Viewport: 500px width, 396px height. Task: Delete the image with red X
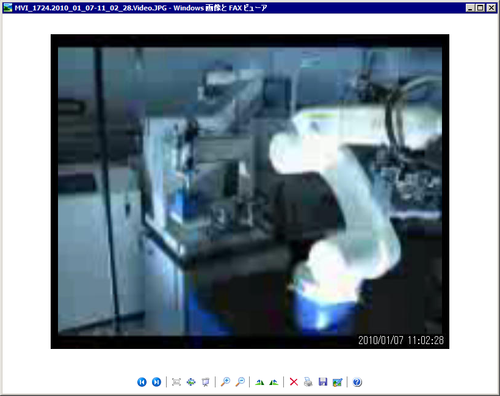[x=294, y=382]
